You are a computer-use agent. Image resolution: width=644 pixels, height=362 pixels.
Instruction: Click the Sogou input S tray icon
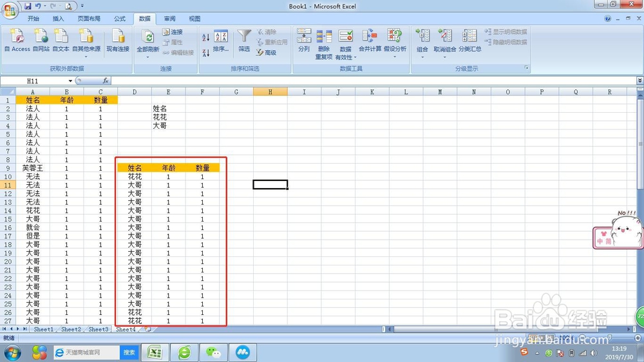tap(524, 352)
